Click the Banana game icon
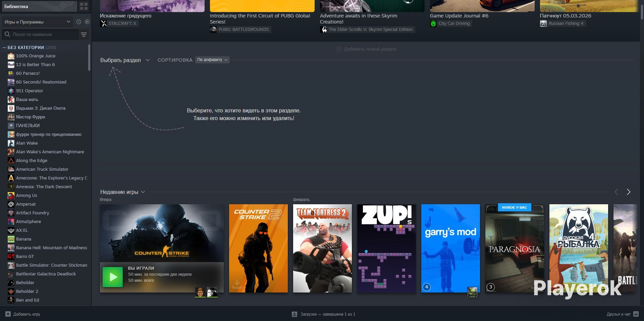 11,239
